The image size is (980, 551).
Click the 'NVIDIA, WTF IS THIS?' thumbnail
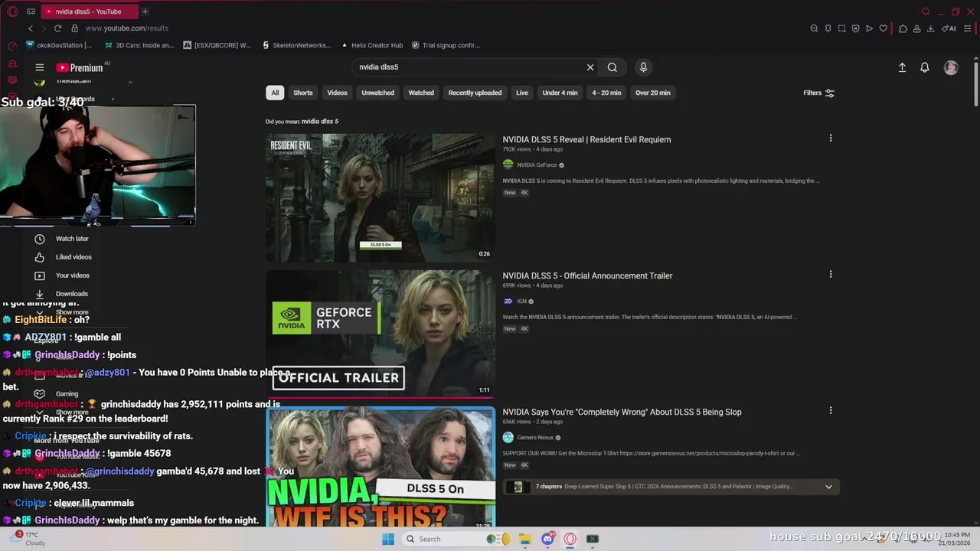(x=381, y=468)
